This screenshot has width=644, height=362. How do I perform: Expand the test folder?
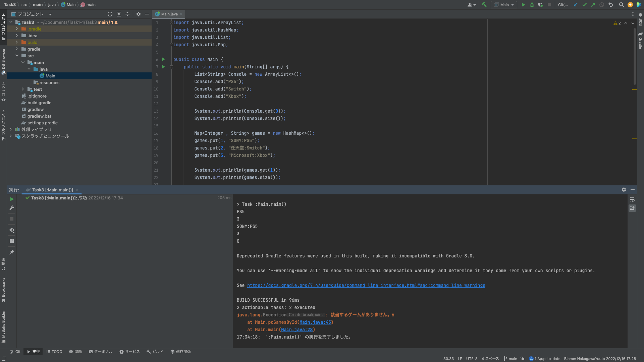tap(23, 89)
